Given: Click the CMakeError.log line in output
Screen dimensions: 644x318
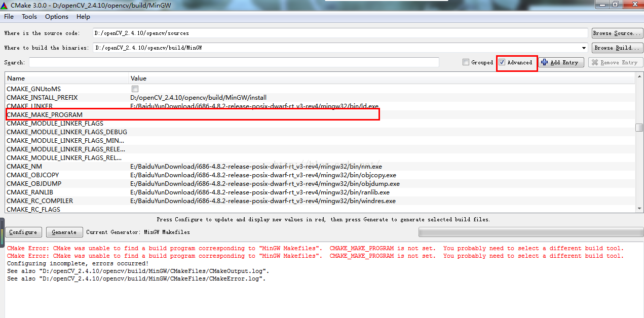Looking at the screenshot, I should (x=136, y=279).
